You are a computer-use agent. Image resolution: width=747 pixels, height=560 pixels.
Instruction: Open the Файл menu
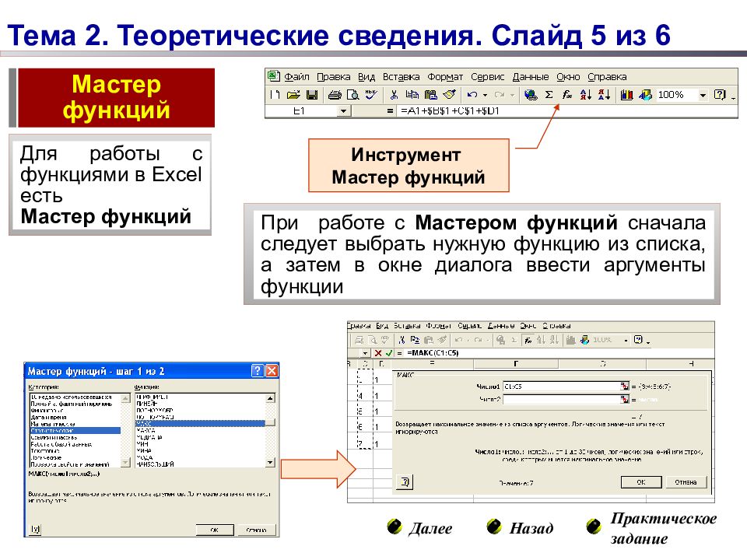(296, 77)
